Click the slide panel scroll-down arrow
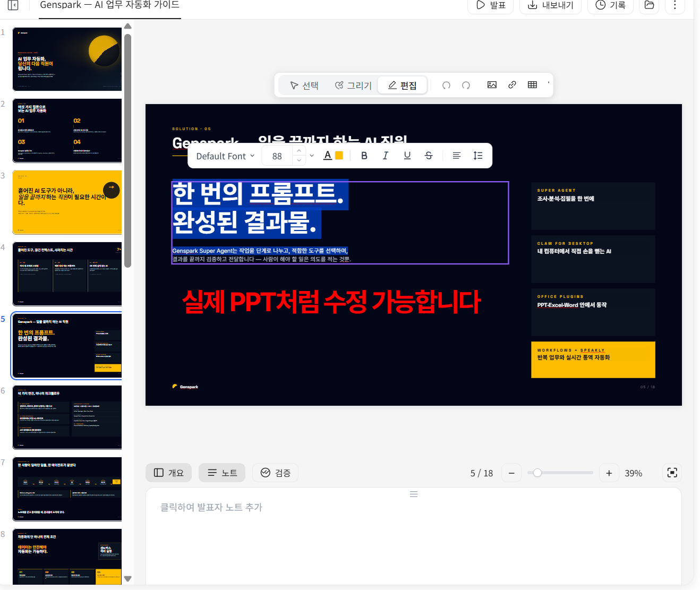This screenshot has width=700, height=590. (127, 579)
